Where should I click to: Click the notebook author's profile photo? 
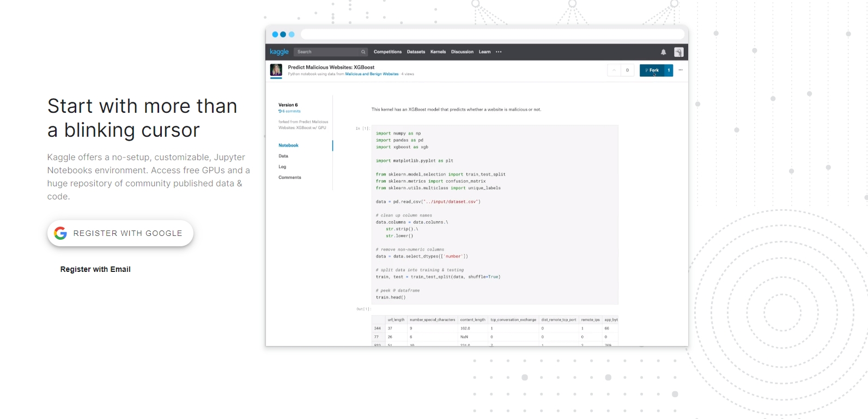click(x=276, y=70)
